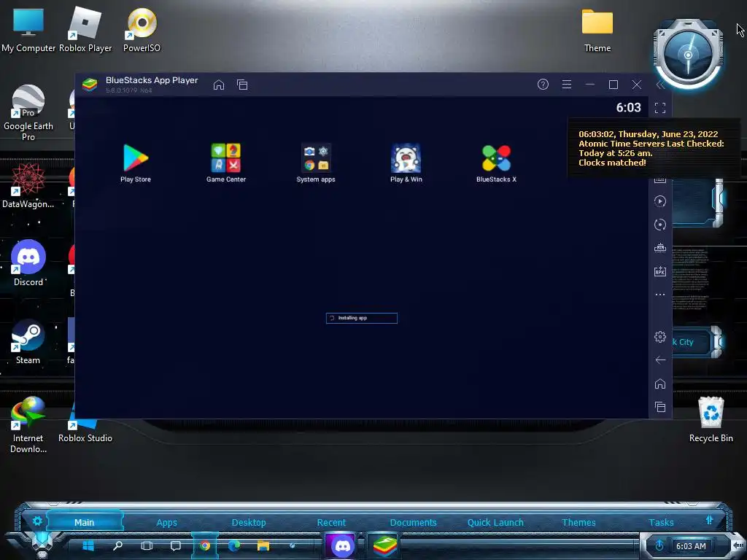Select the Steam desktop shortcut
Image resolution: width=747 pixels, height=560 pixels.
(28, 341)
